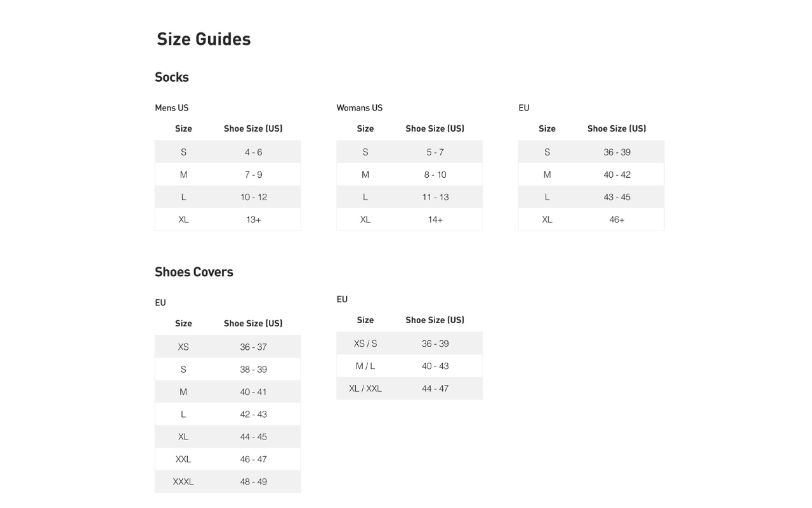Select the 46+ shoe size cell

[x=617, y=220]
